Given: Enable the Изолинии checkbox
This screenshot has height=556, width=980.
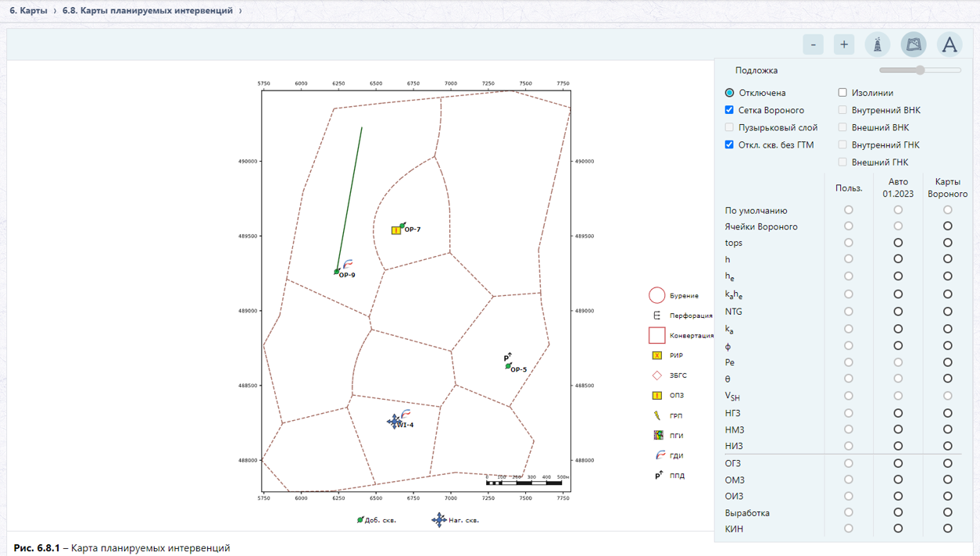Looking at the screenshot, I should pos(842,92).
